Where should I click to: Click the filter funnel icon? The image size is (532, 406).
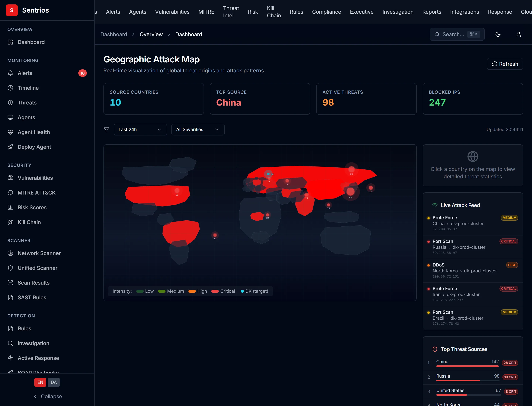tap(106, 130)
